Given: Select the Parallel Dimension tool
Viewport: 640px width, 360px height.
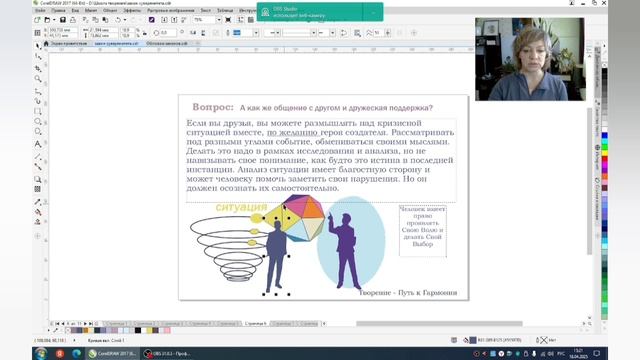Looking at the screenshot, I should (x=38, y=157).
